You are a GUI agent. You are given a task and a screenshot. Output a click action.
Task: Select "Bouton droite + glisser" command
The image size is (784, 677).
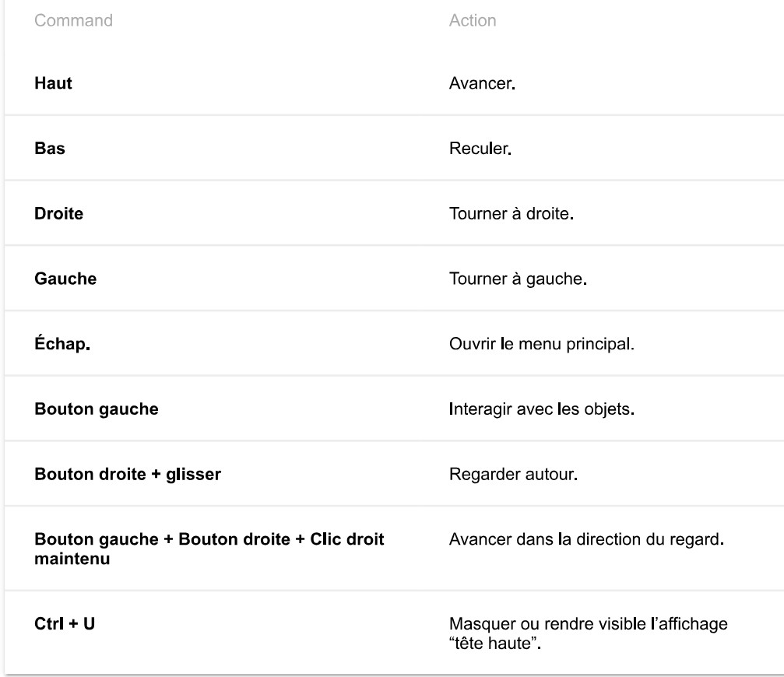coord(128,474)
